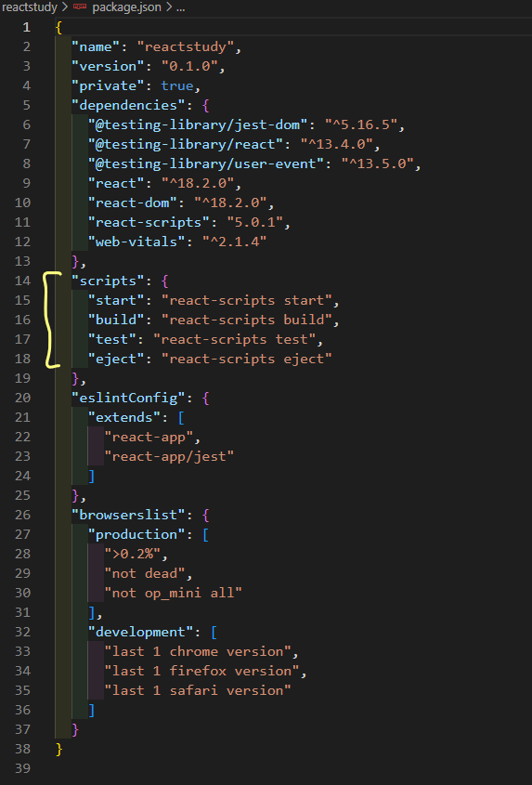Click line number 14 in gutter
The image size is (532, 785).
(22, 281)
